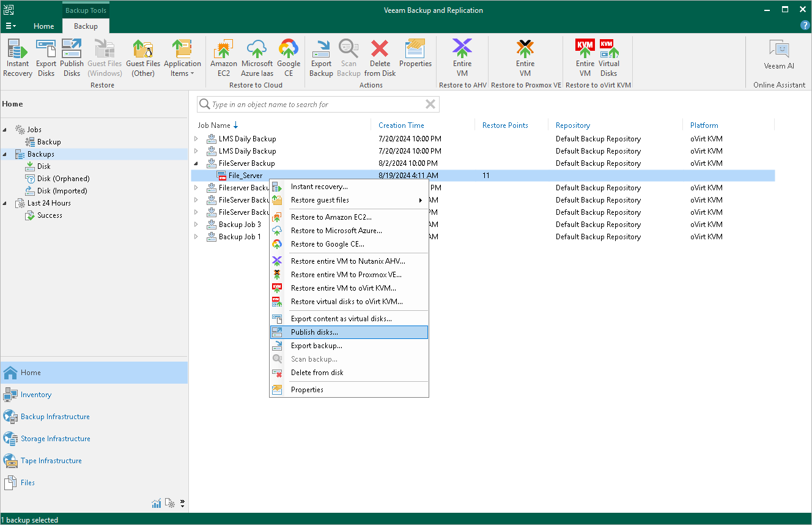Choose Properties in context menu
Viewport: 812px width, 525px height.
click(x=349, y=390)
